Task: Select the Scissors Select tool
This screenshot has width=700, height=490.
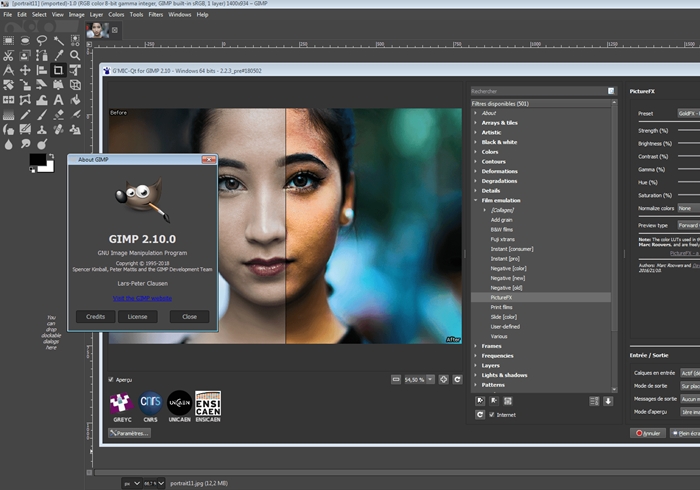Action: [8, 56]
